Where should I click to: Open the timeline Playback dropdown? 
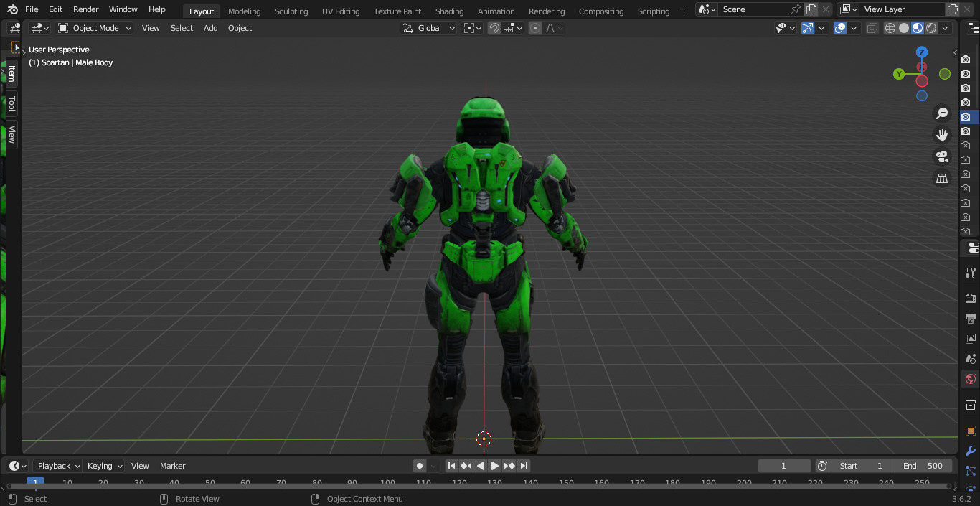[58, 466]
